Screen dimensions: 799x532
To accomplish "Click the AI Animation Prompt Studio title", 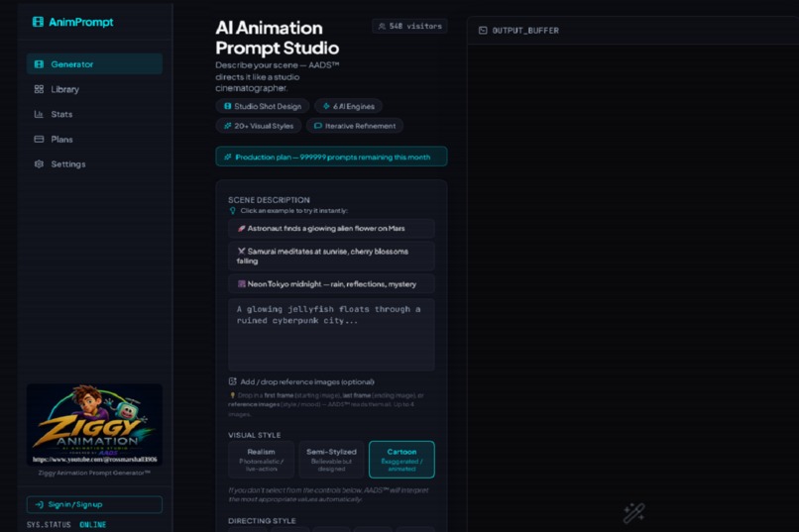I will click(277, 38).
